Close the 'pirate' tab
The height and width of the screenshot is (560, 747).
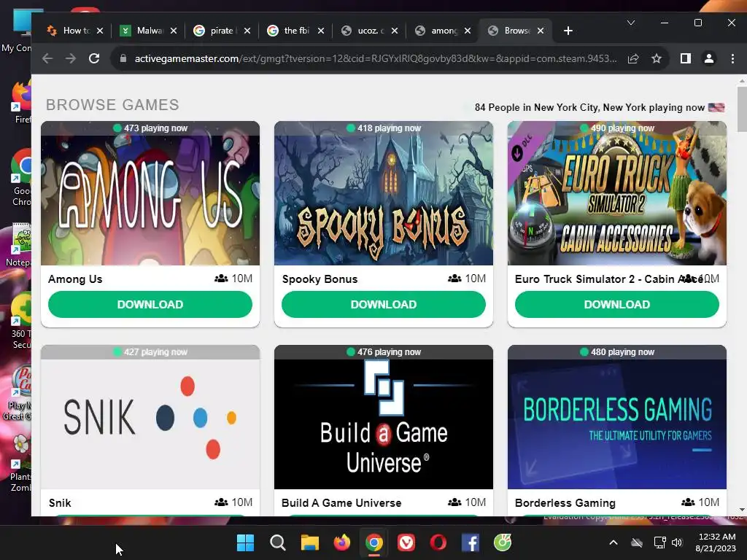coord(247,31)
